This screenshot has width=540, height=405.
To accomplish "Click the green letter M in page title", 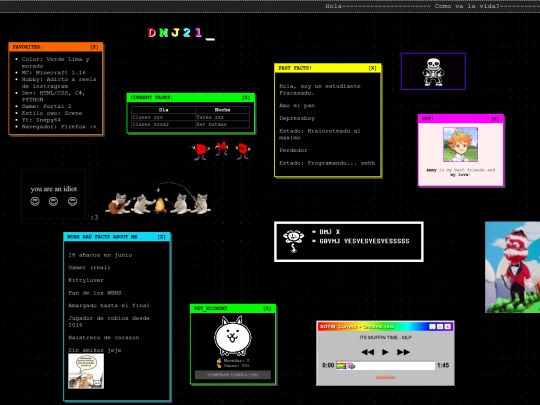I will [x=164, y=33].
